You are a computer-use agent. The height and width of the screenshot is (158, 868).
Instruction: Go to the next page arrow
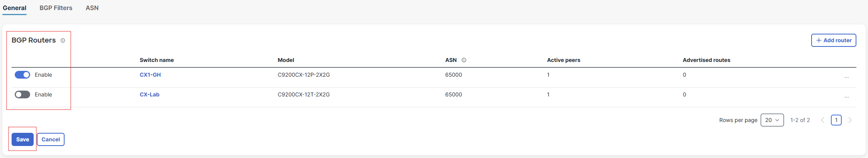point(850,120)
